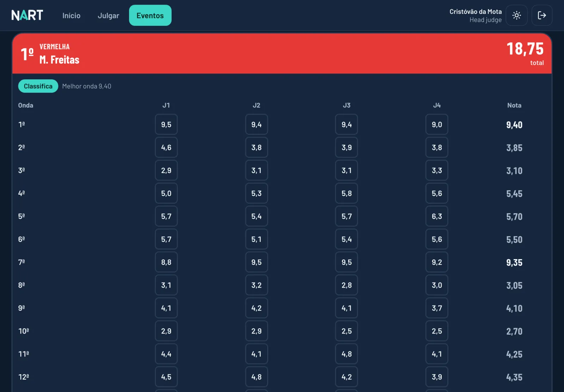Select J4 score 9,2 on 7ª wave

coord(437,262)
